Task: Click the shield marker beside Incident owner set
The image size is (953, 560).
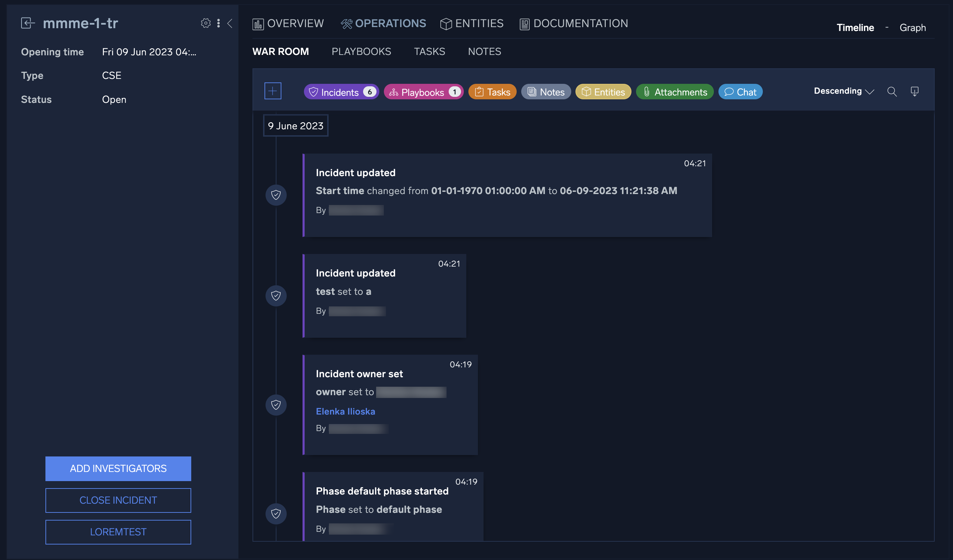Action: tap(276, 405)
